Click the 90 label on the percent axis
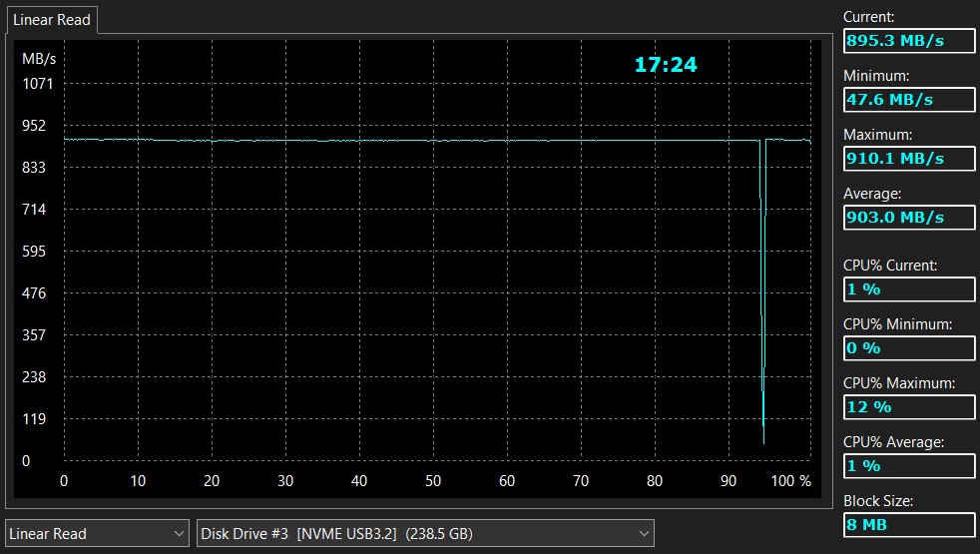Screen dimensions: 980x554 pyautogui.click(x=729, y=481)
